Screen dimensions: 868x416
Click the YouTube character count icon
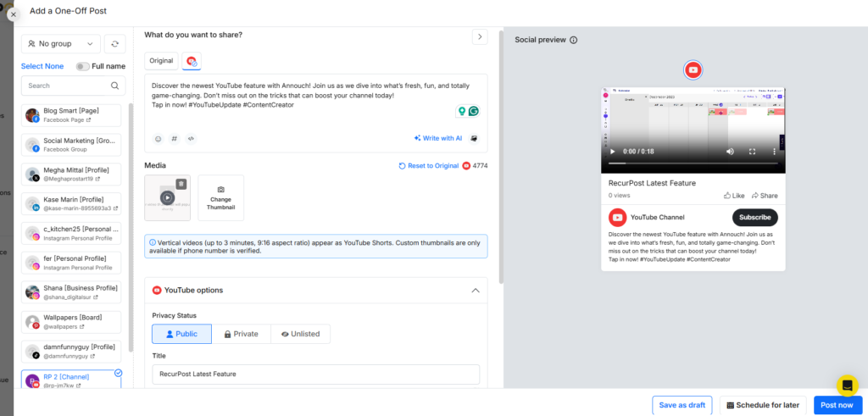click(467, 166)
